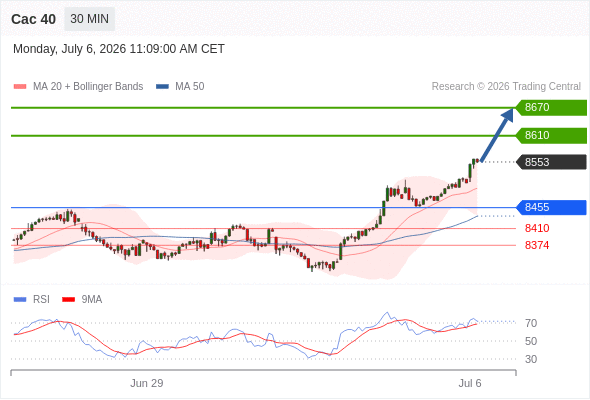This screenshot has height=400, width=590.
Task: Click the RSI blue legend swatch
Action: click(20, 300)
